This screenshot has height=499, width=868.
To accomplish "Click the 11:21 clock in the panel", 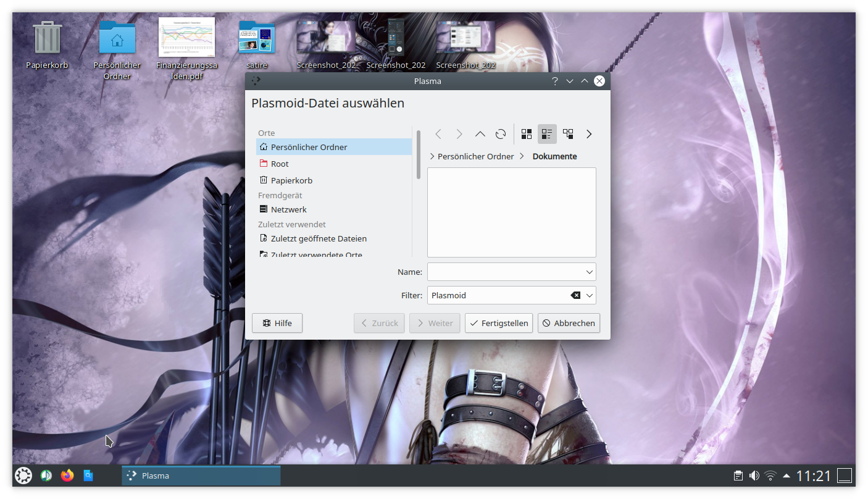I will pyautogui.click(x=814, y=476).
